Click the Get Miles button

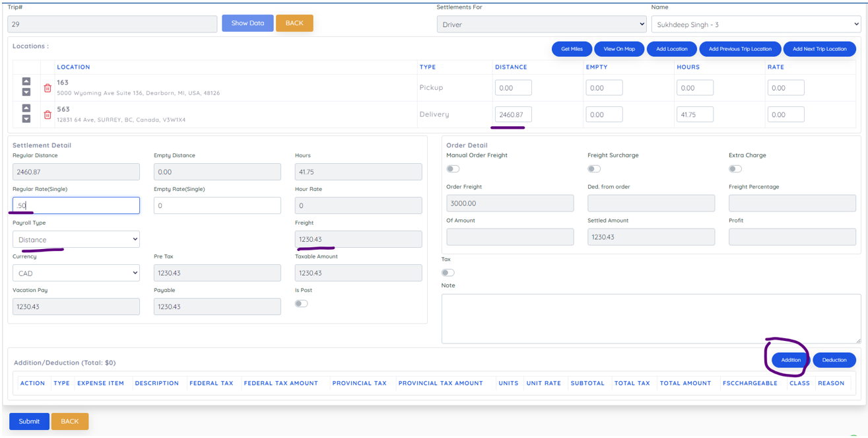coord(572,49)
